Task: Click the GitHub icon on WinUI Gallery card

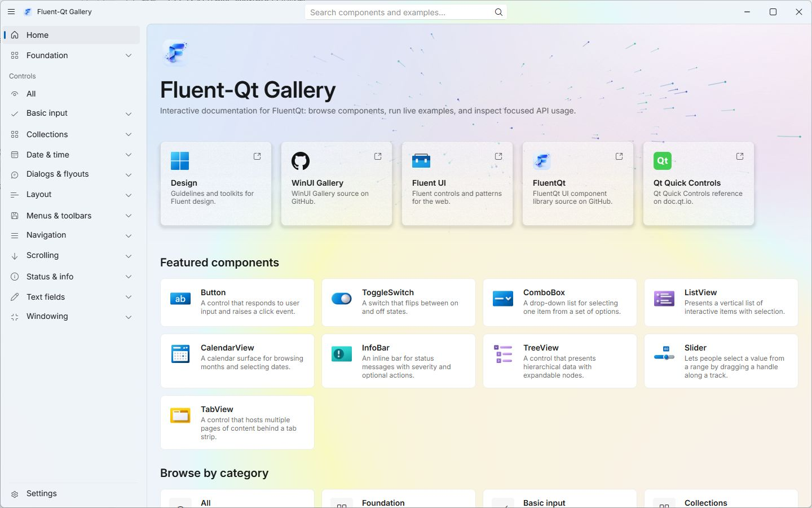Action: click(301, 161)
